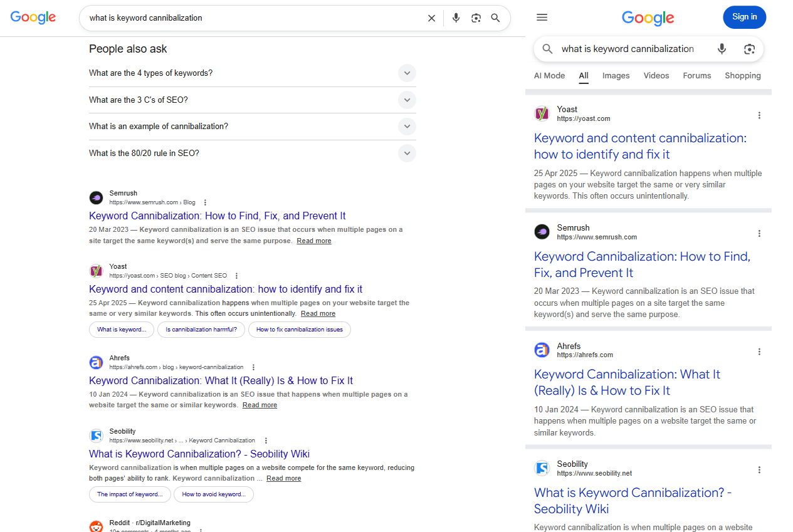Click the Seobility favicon in mobile results
The height and width of the screenshot is (532, 793).
542,468
